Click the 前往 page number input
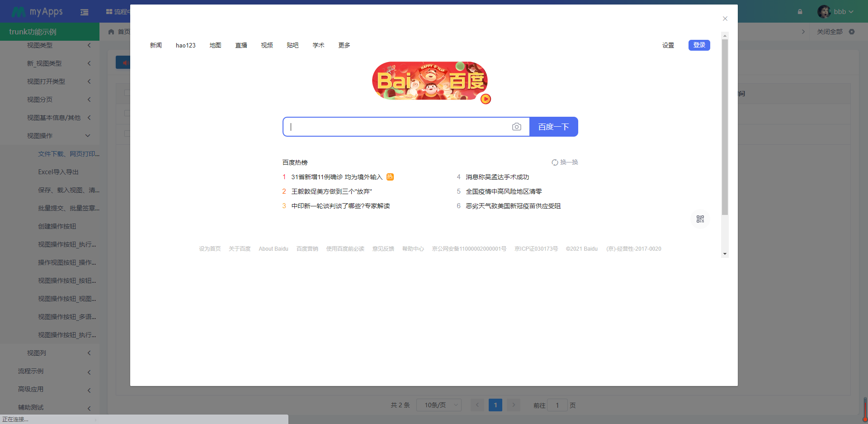Viewport: 868px width, 424px height. [x=557, y=405]
